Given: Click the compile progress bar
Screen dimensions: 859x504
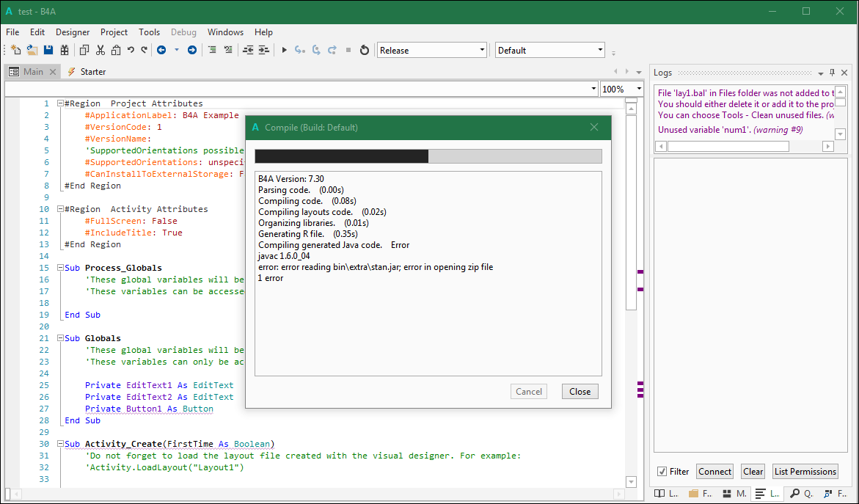Looking at the screenshot, I should [x=428, y=156].
